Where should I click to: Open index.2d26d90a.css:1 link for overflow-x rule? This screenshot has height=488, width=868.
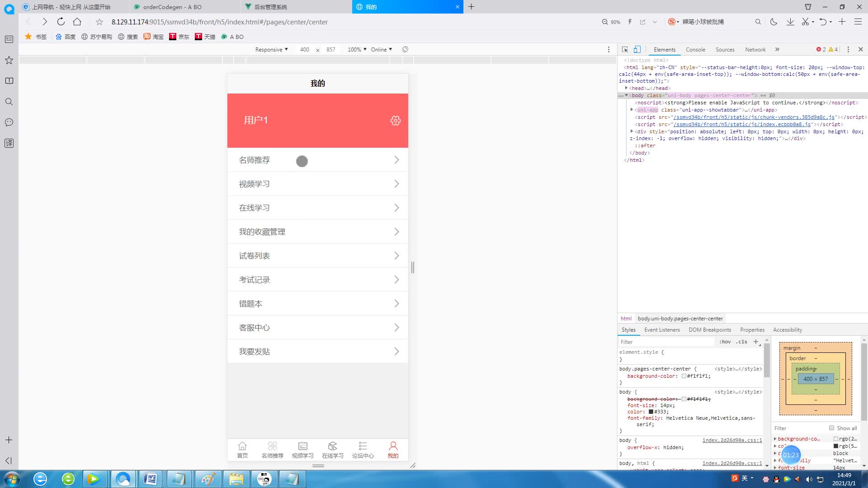tap(732, 440)
